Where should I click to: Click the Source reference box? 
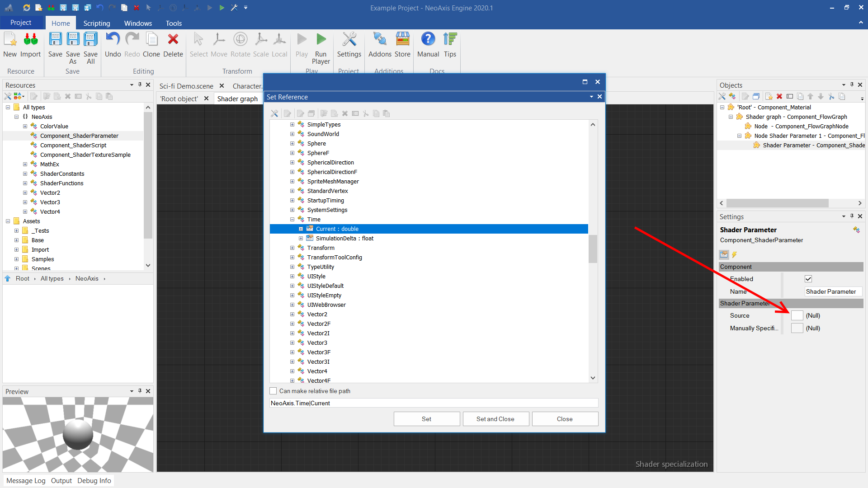797,316
